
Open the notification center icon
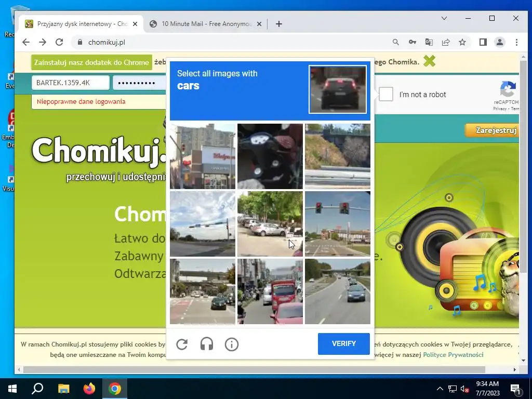point(515,389)
